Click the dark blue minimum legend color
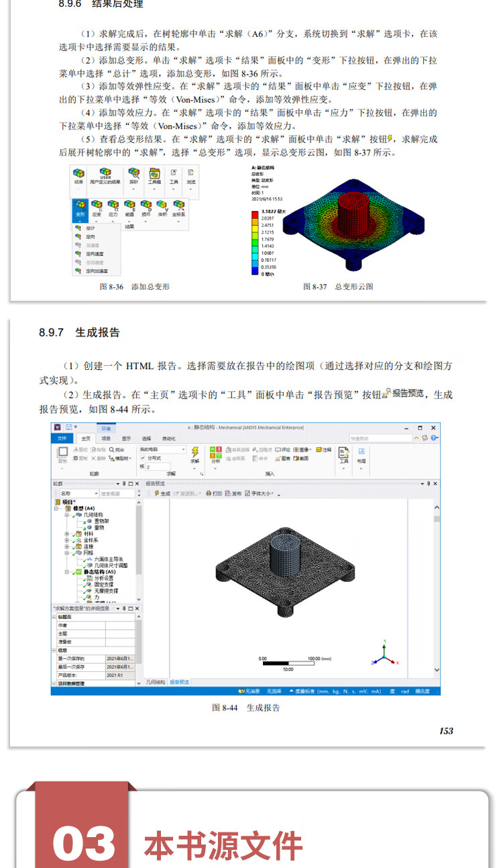503x868 pixels. (255, 269)
